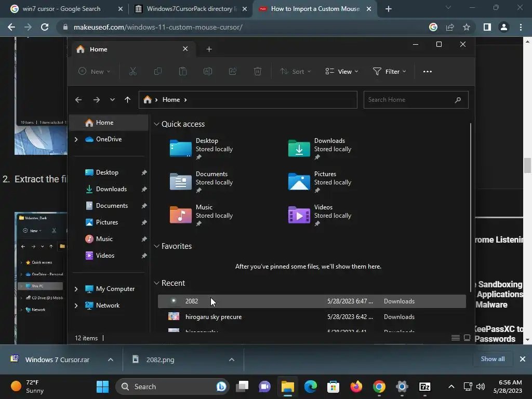Reload the Chrome page
Image resolution: width=532 pixels, height=399 pixels.
coord(45,27)
